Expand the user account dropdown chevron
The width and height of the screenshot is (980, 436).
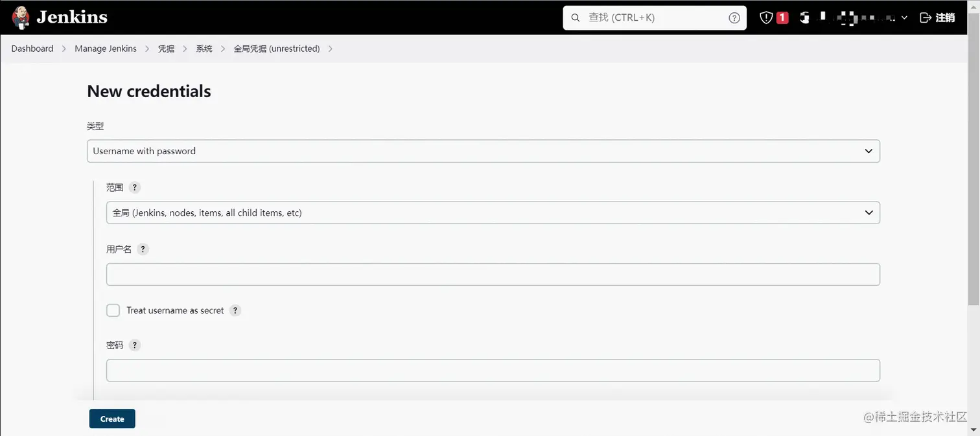pyautogui.click(x=904, y=18)
